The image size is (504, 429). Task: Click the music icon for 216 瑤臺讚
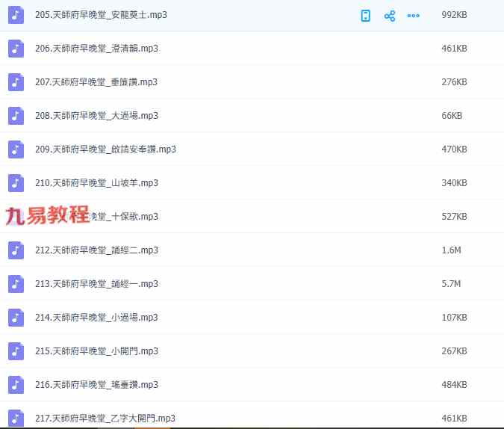click(16, 385)
